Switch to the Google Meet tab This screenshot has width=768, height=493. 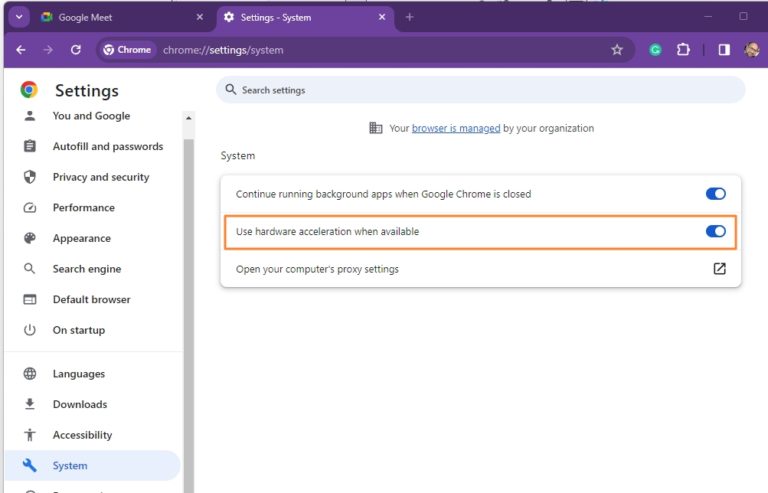coord(110,17)
